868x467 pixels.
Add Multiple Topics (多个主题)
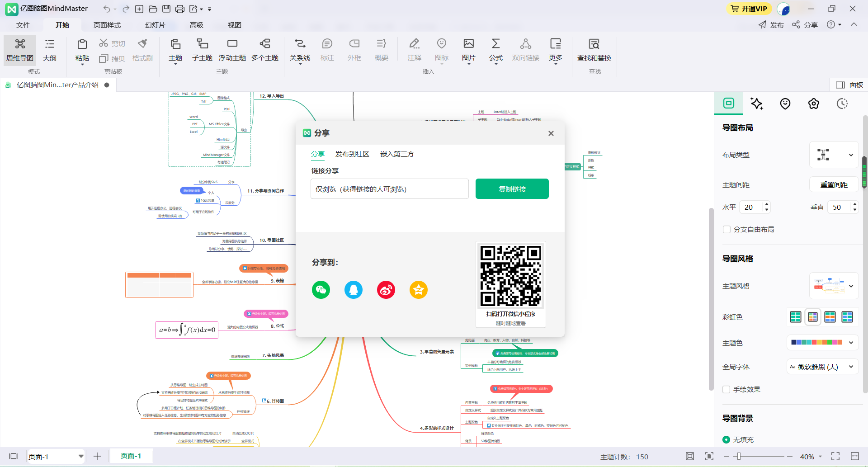(265, 50)
